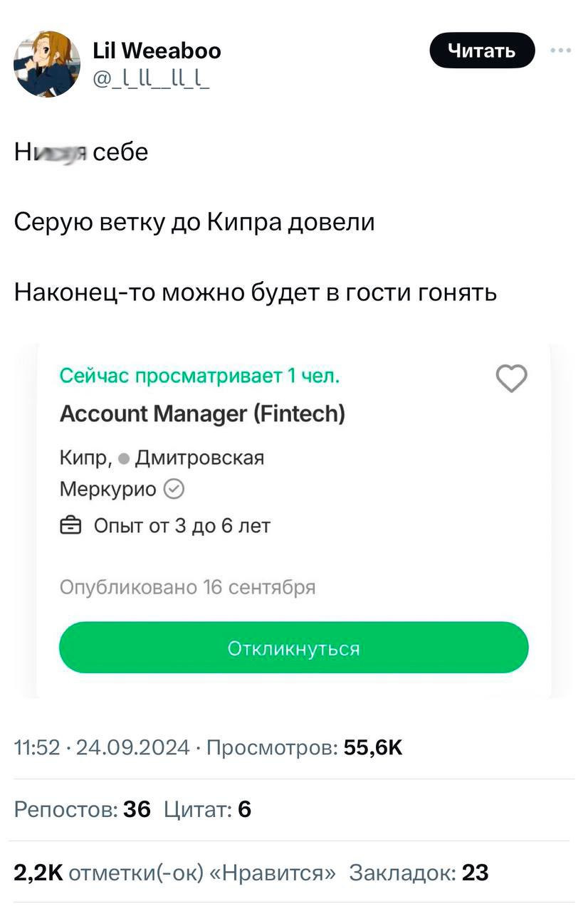Open the Account Manager (Fintech) vacancy title
The width and height of the screenshot is (588, 911).
coord(202,414)
